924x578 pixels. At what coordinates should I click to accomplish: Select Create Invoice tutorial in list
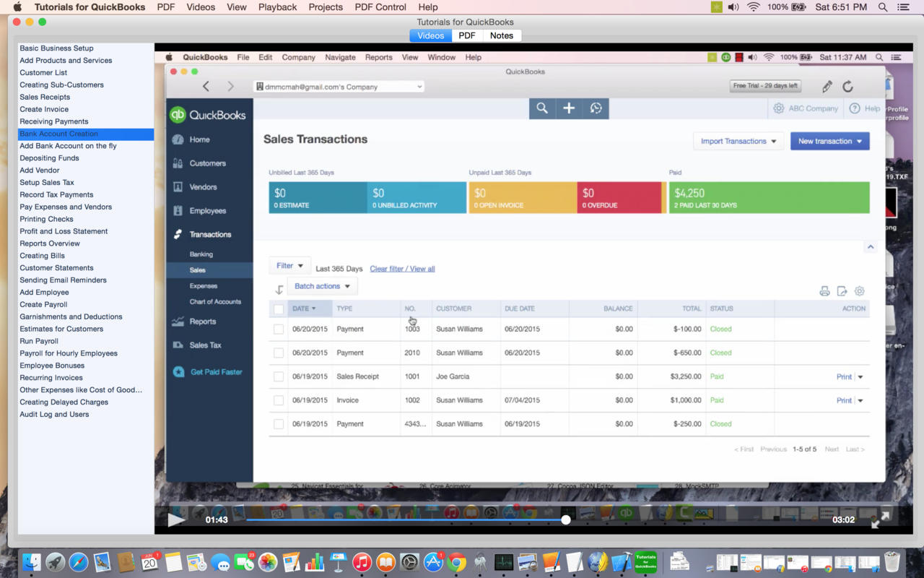44,109
